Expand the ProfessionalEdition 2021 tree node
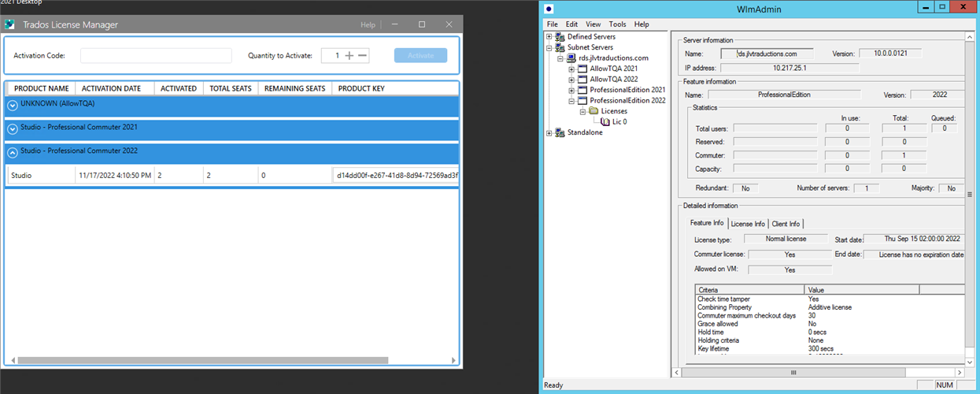Screen dimensions: 980x394 pyautogui.click(x=571, y=91)
